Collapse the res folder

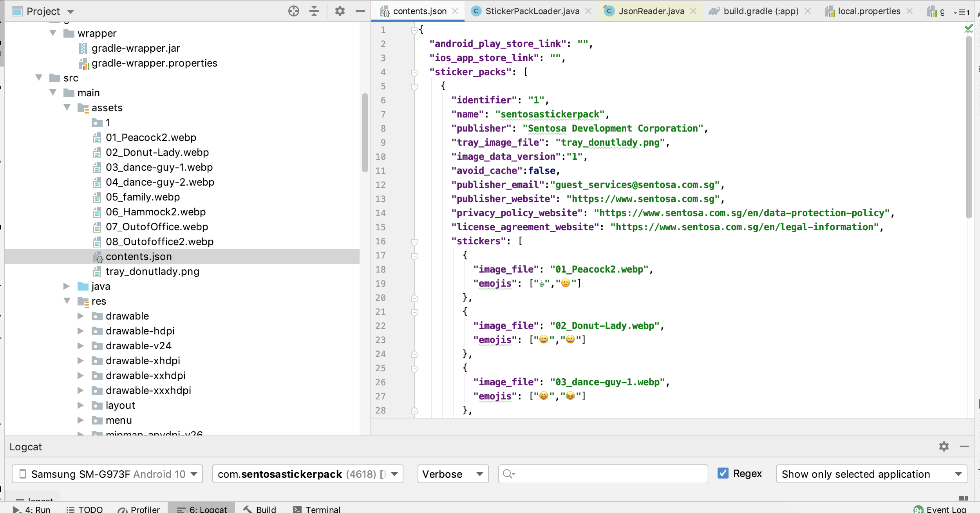pos(67,301)
